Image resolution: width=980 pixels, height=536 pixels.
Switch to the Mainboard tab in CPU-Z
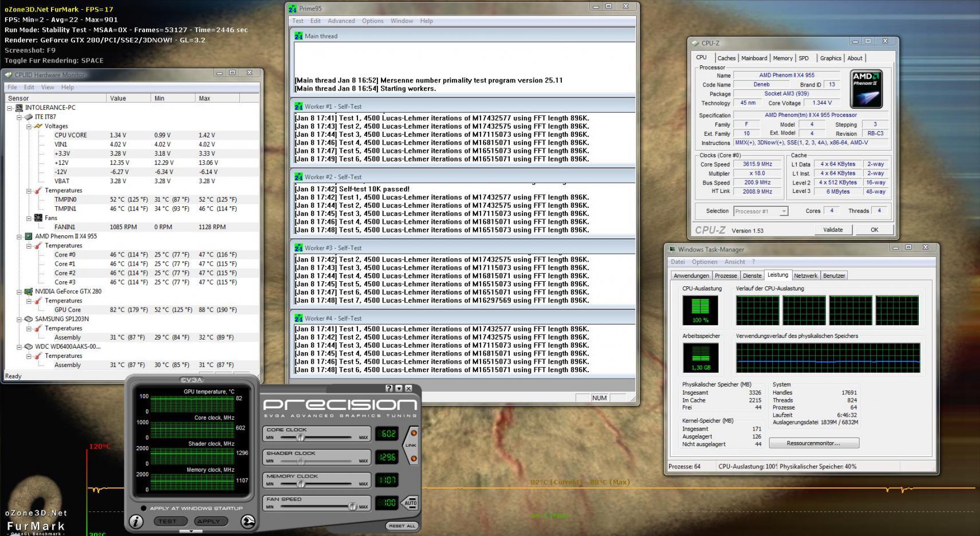pos(754,58)
